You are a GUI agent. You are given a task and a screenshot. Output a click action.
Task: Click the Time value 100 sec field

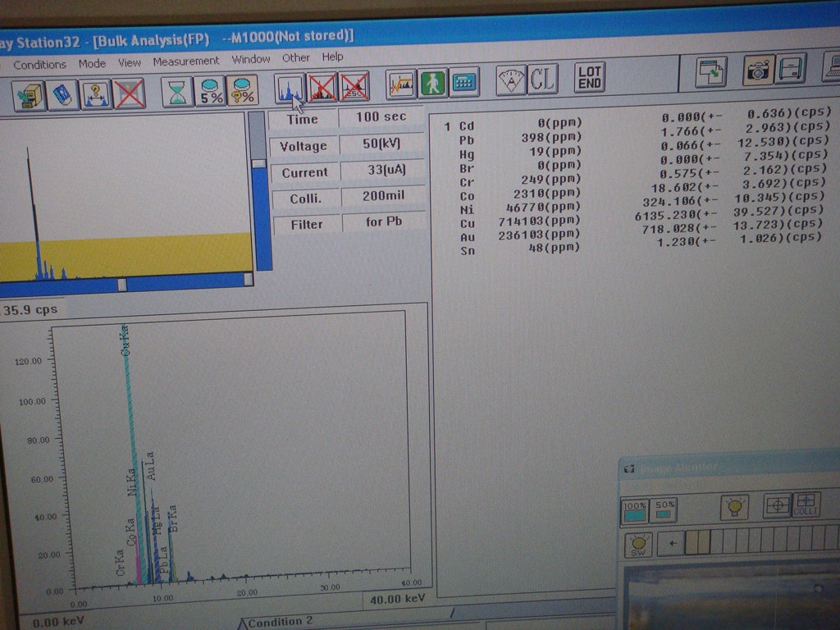381,116
